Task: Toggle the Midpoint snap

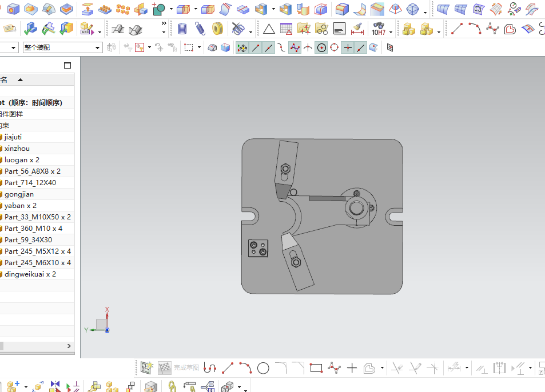Action: (268, 47)
